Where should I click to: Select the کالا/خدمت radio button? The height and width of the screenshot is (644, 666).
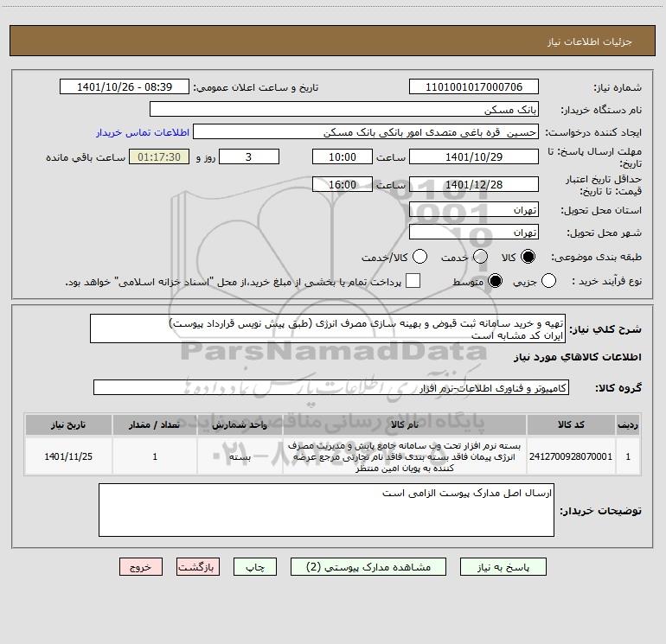(419, 257)
